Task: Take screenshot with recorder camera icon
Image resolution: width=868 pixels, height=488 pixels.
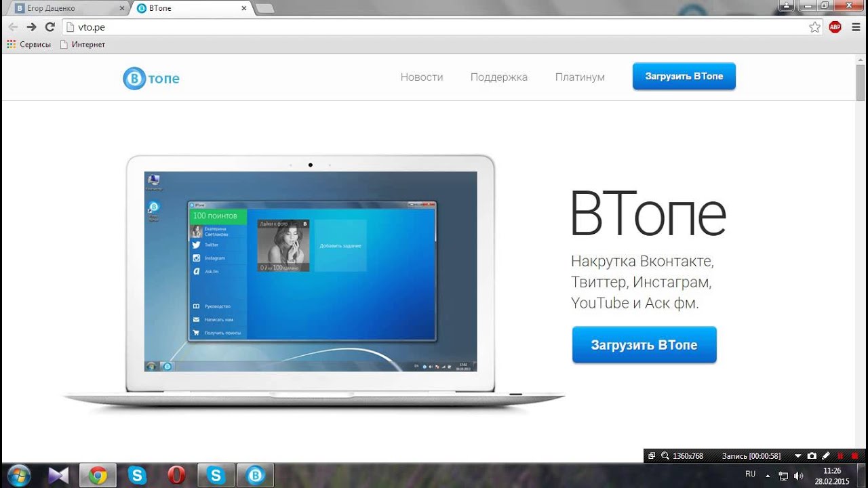Action: (x=812, y=456)
